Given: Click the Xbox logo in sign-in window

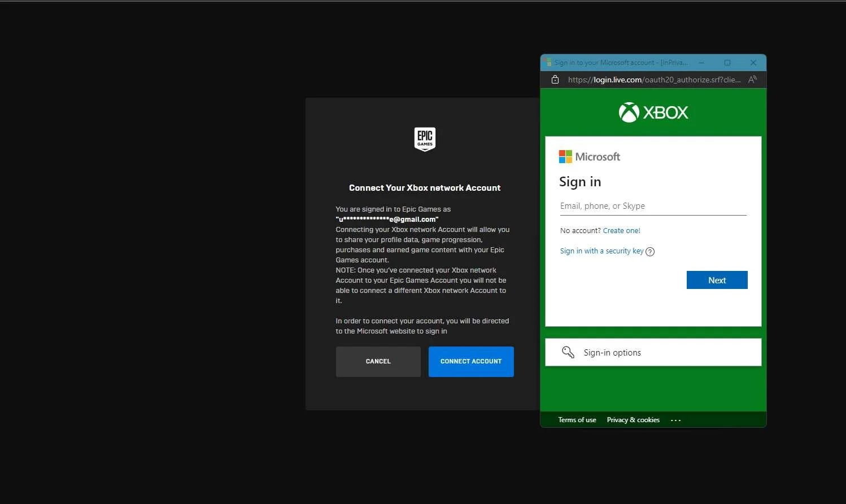Looking at the screenshot, I should tap(653, 112).
